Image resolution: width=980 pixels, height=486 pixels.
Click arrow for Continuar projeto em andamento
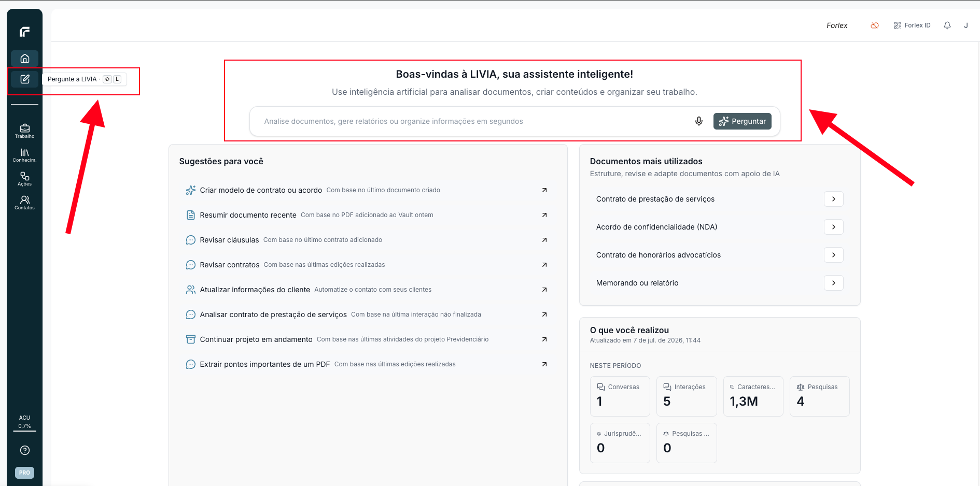pos(544,339)
